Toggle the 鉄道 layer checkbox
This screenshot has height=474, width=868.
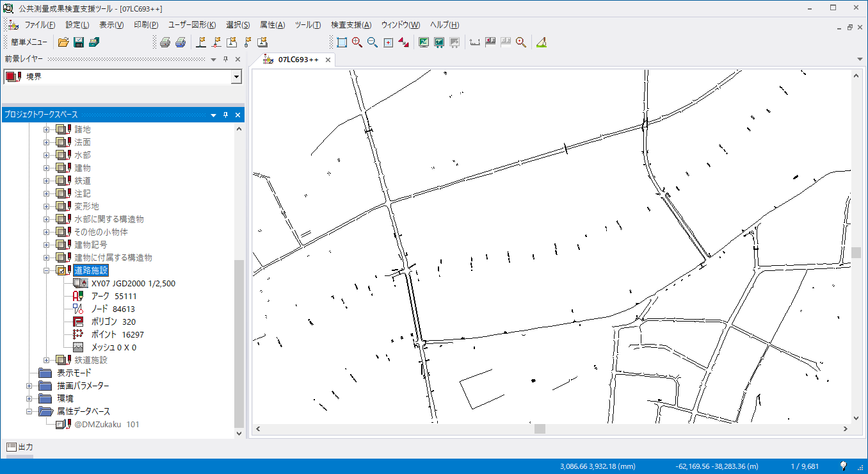(x=62, y=181)
